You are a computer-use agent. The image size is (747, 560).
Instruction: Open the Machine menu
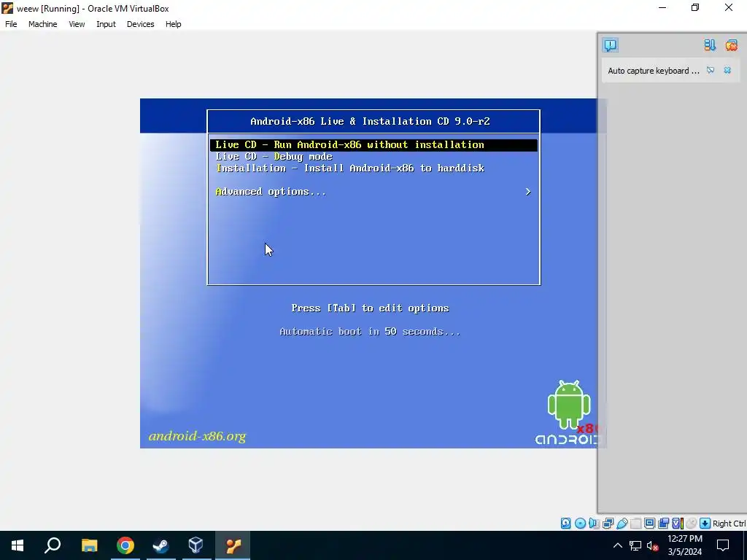(43, 24)
